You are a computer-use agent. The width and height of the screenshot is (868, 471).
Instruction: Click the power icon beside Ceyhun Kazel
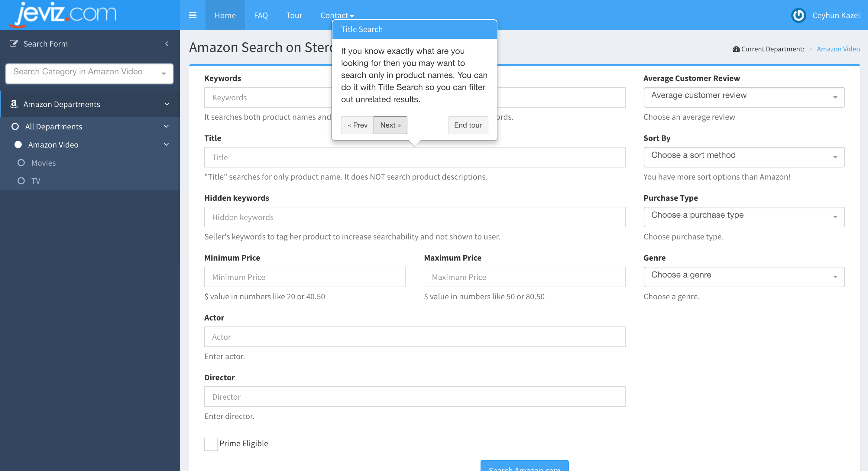click(x=798, y=15)
